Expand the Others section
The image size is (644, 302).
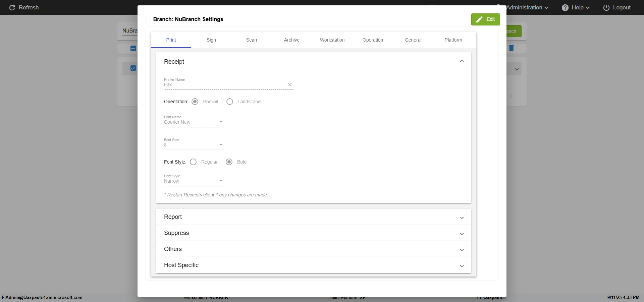pos(314,249)
